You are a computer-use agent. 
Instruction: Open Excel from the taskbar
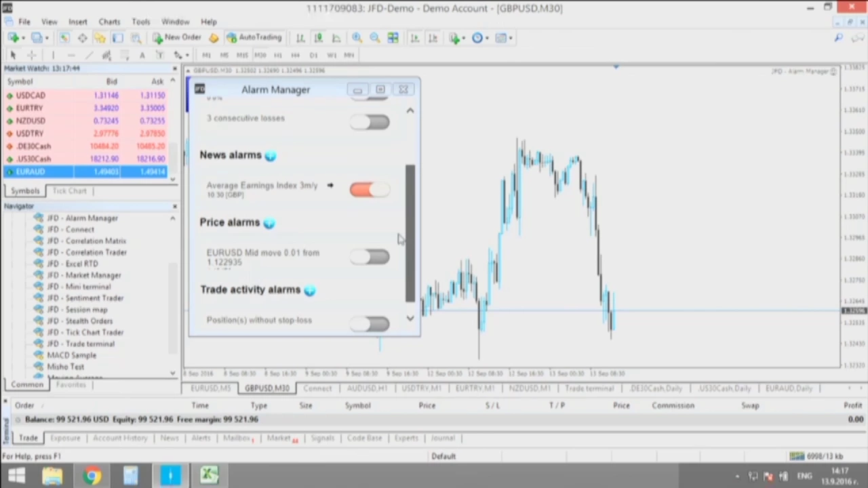coord(209,476)
